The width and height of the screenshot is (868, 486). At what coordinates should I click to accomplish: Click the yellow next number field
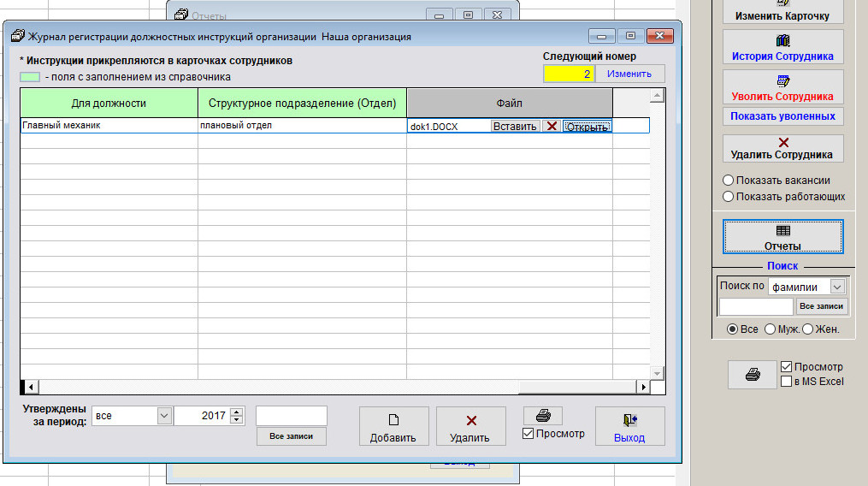[569, 74]
